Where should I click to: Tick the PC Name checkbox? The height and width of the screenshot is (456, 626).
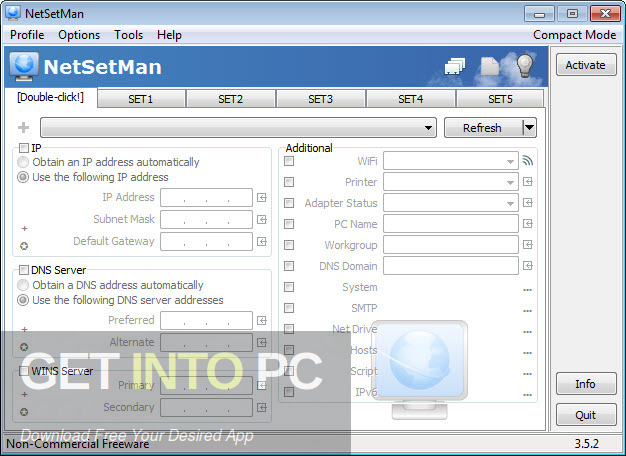point(289,224)
